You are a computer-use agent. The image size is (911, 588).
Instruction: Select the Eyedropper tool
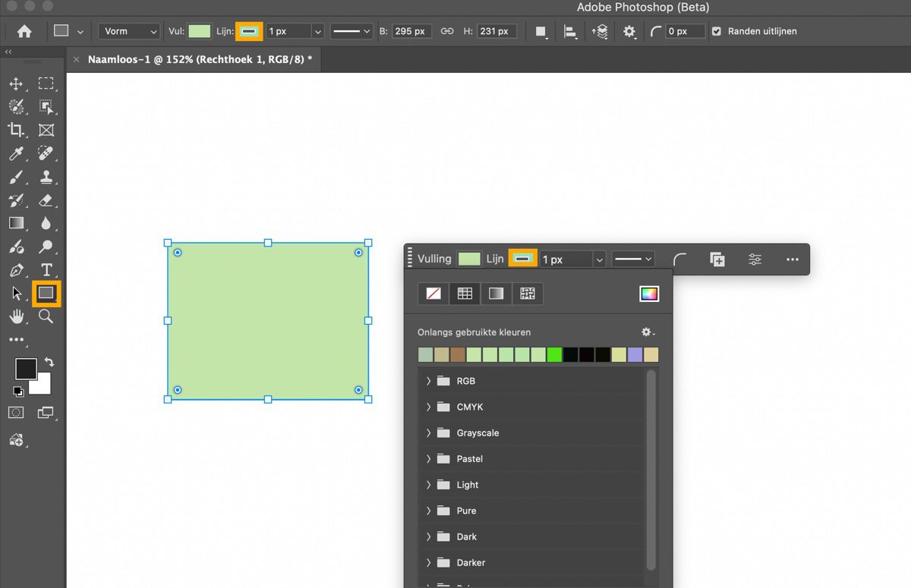tap(16, 154)
